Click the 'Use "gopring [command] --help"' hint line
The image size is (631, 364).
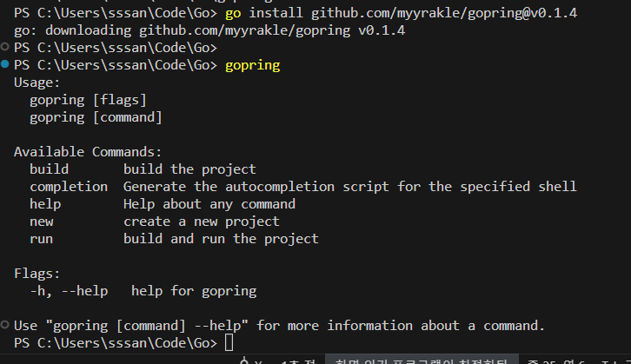[x=278, y=326]
